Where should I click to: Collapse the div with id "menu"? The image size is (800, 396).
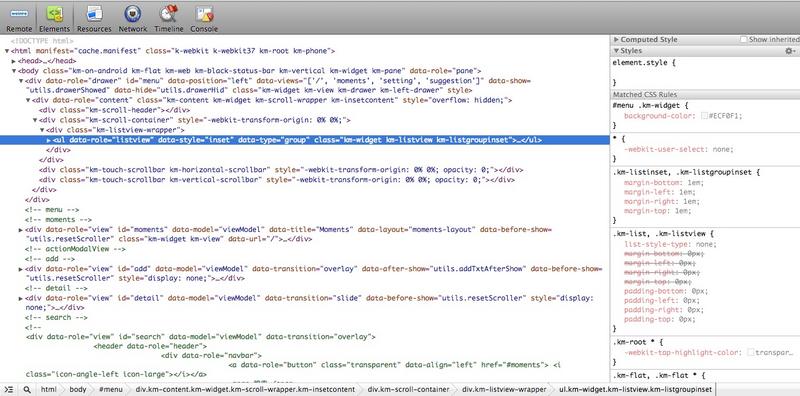(21, 81)
